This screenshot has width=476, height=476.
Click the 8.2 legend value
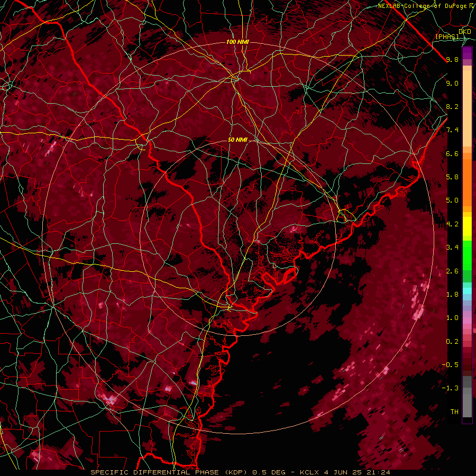click(452, 106)
